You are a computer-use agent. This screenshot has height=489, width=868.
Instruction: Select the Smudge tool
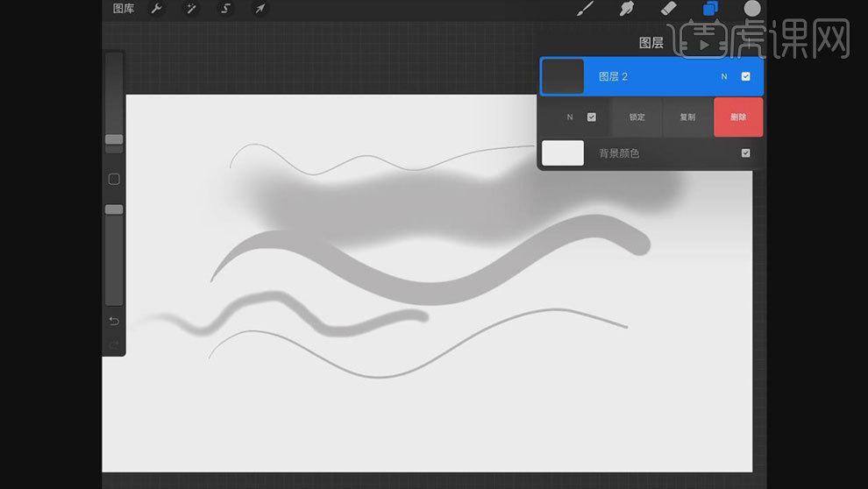627,8
